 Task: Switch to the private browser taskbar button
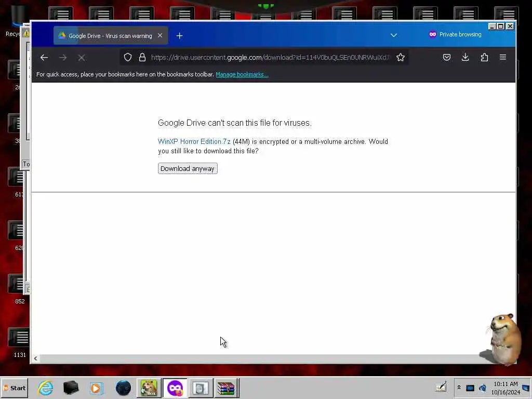pyautogui.click(x=175, y=388)
